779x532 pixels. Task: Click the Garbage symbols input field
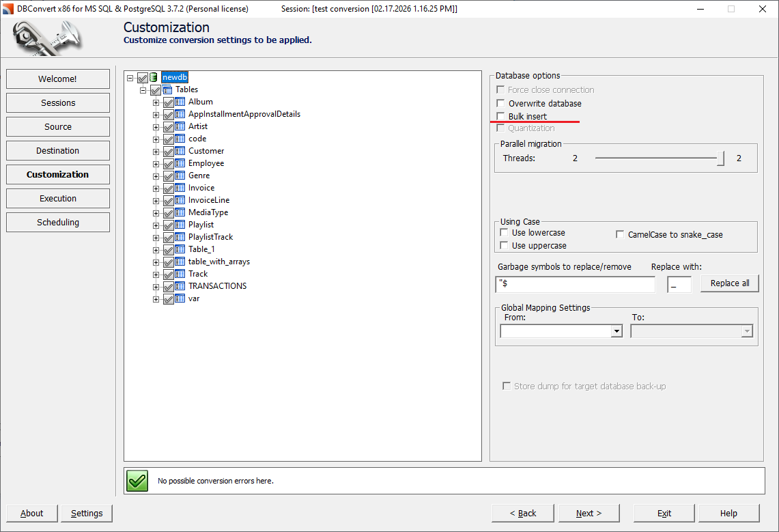(x=576, y=284)
